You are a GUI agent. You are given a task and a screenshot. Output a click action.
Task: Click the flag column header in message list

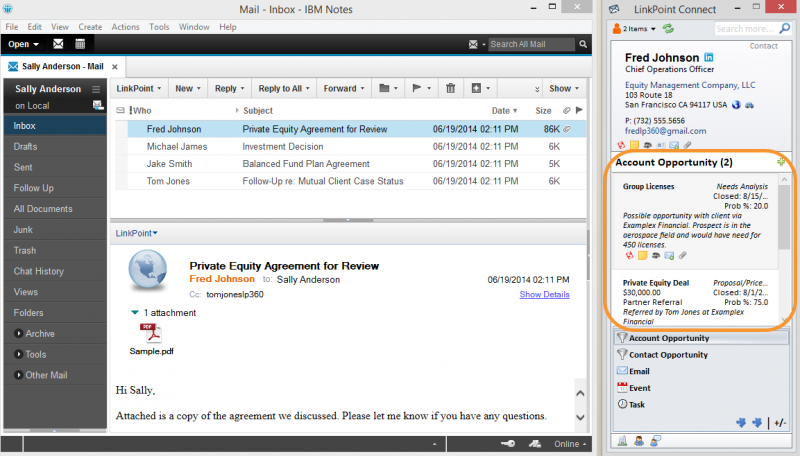579,110
